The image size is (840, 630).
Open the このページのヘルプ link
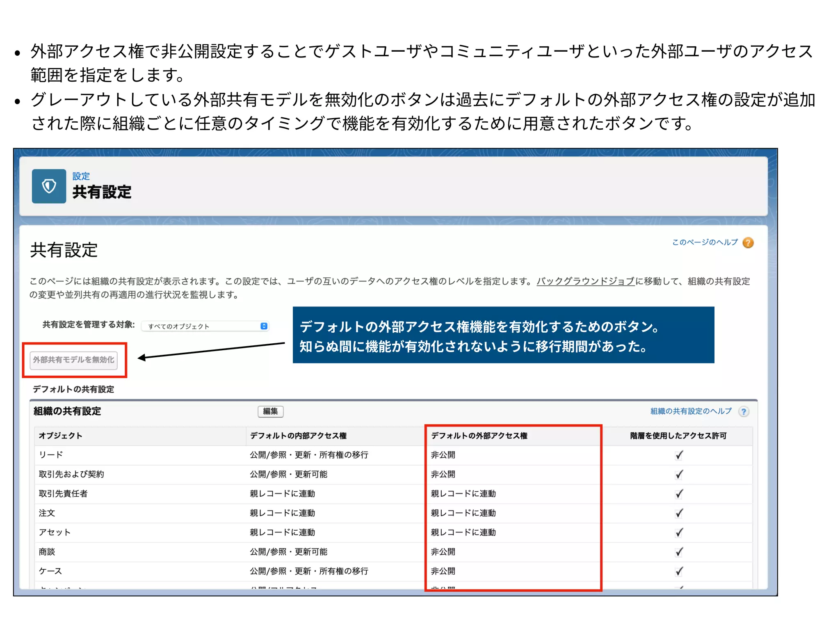coord(705,242)
